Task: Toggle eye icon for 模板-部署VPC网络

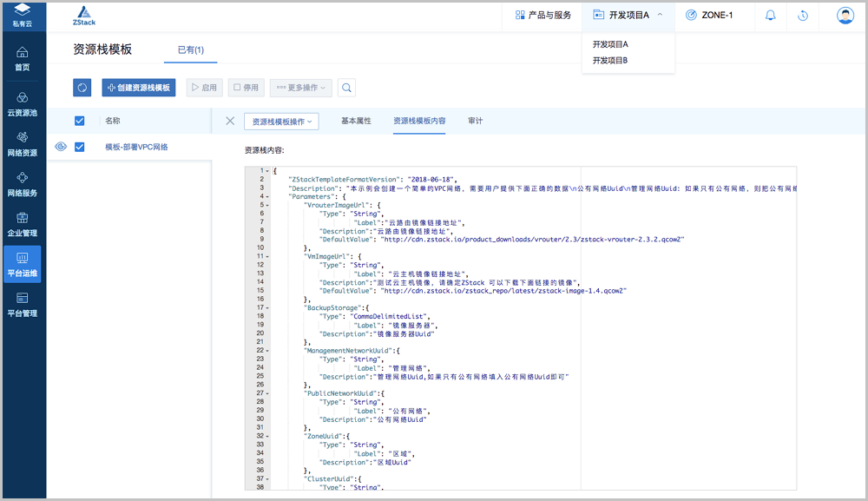Action: pos(61,148)
